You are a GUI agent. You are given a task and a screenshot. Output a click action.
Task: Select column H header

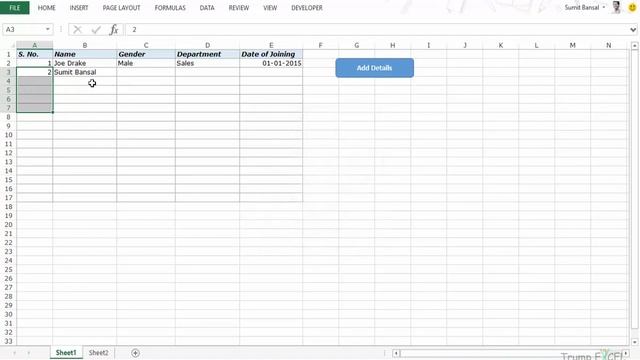tap(392, 45)
